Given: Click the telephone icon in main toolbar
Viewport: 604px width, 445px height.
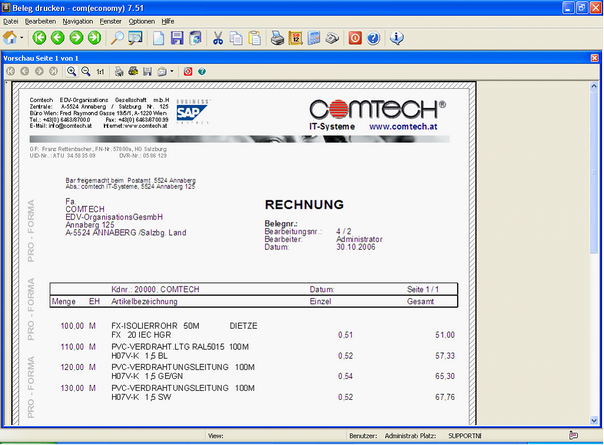Looking at the screenshot, I should click(x=332, y=38).
